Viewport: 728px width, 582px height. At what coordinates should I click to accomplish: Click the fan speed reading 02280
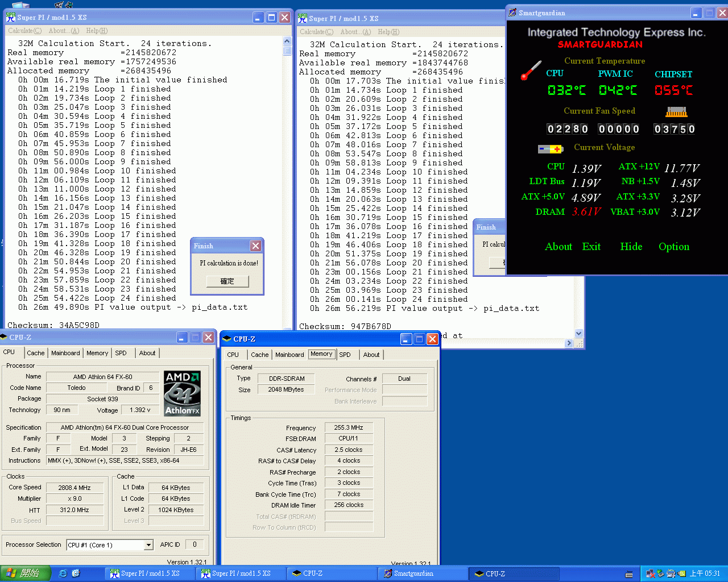click(568, 129)
